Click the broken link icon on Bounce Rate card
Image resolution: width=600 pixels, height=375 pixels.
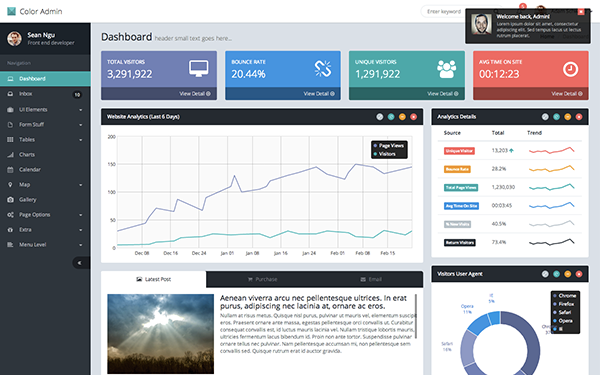[x=323, y=69]
